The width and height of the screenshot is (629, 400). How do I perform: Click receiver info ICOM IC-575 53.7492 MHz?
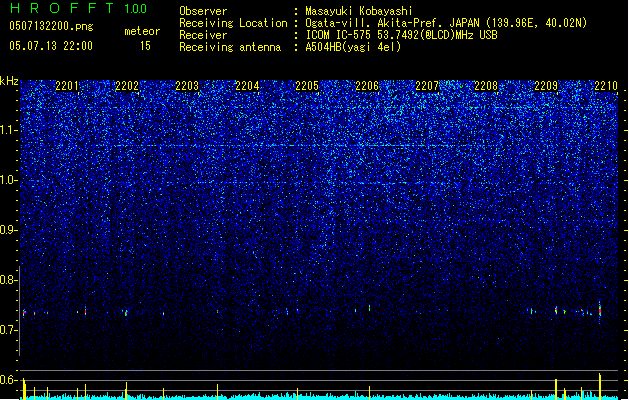401,35
